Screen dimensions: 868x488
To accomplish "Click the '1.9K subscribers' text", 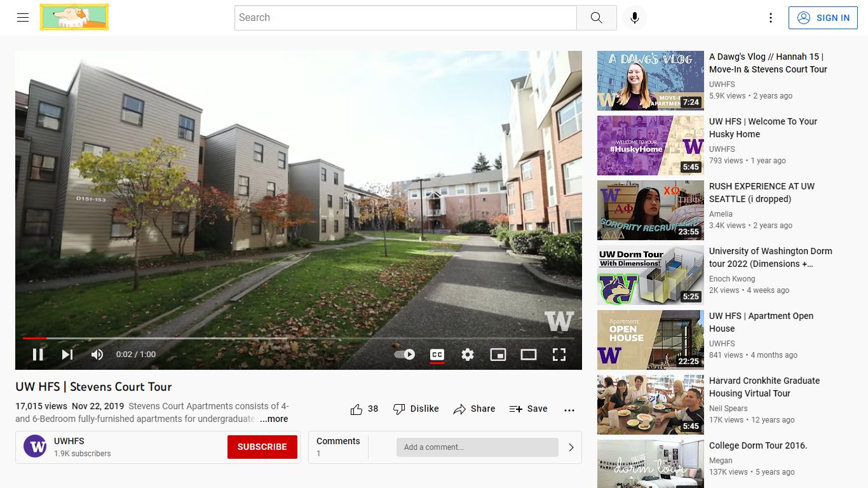I will (83, 454).
